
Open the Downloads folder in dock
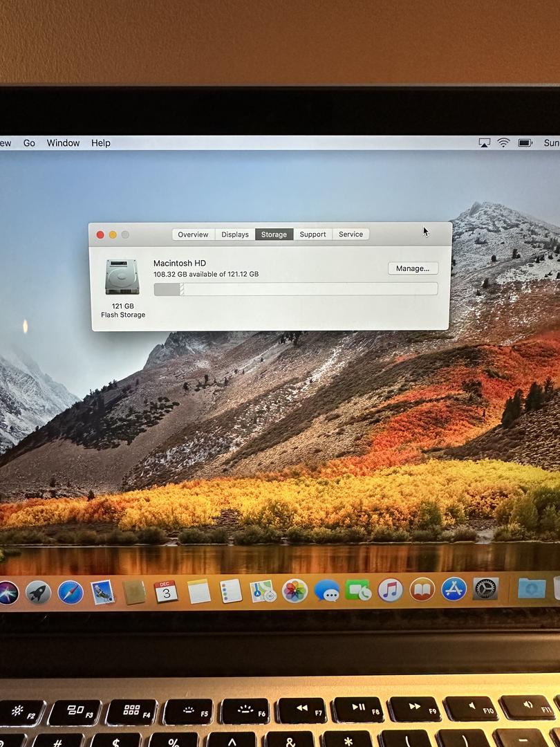(532, 589)
